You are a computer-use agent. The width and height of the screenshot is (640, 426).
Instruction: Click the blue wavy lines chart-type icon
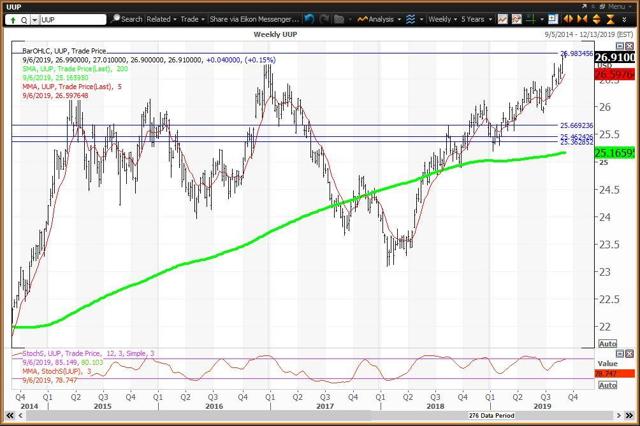click(411, 19)
